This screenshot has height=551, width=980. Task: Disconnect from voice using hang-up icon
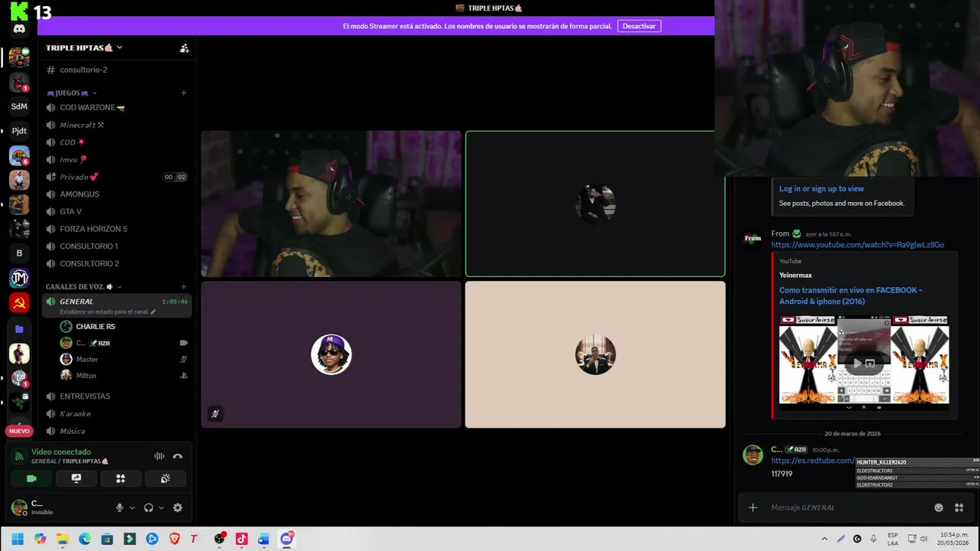click(178, 456)
